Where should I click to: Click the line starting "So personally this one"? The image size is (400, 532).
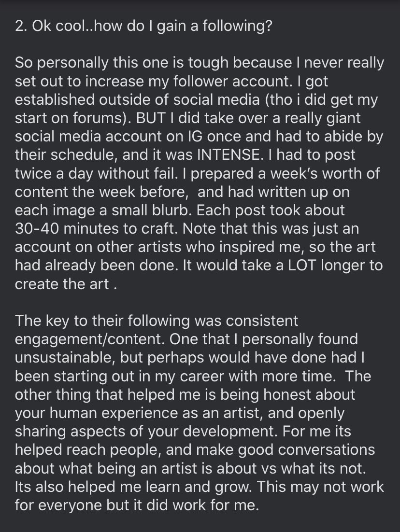click(x=200, y=63)
